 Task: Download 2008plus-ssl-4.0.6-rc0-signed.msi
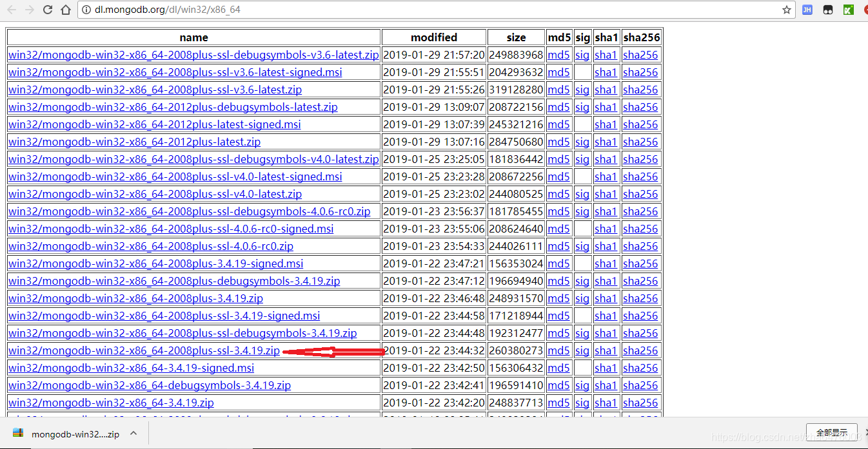point(171,229)
